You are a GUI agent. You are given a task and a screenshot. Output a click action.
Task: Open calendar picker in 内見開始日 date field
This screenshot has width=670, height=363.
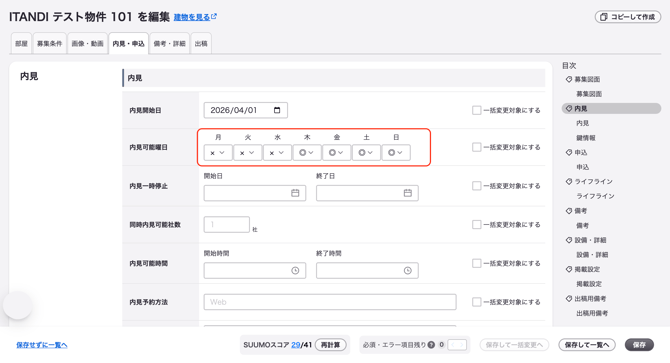(277, 110)
